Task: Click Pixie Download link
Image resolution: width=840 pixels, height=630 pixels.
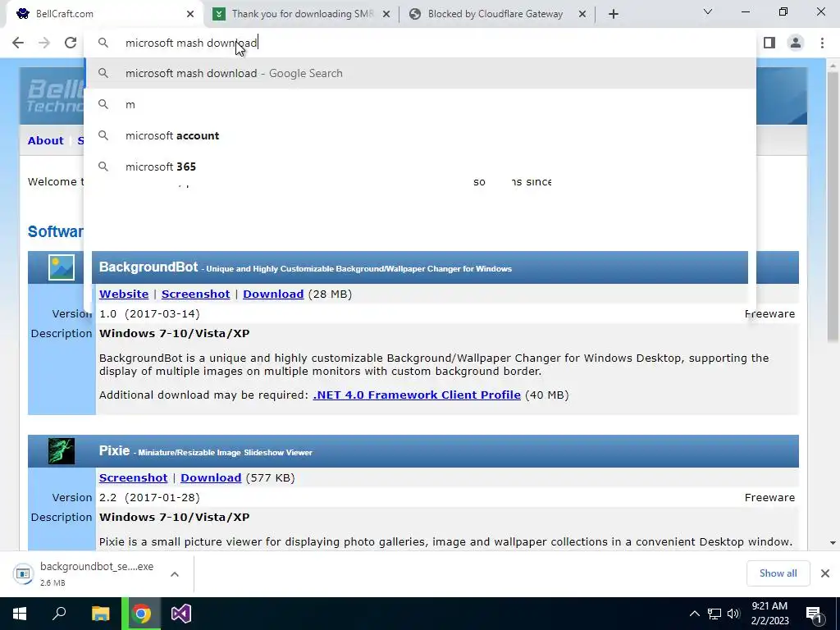Action: tap(211, 478)
